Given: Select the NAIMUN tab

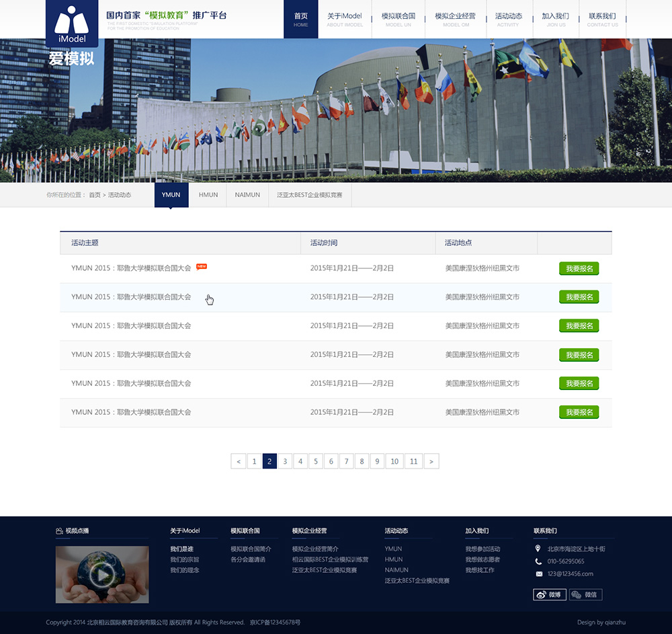Looking at the screenshot, I should point(247,195).
